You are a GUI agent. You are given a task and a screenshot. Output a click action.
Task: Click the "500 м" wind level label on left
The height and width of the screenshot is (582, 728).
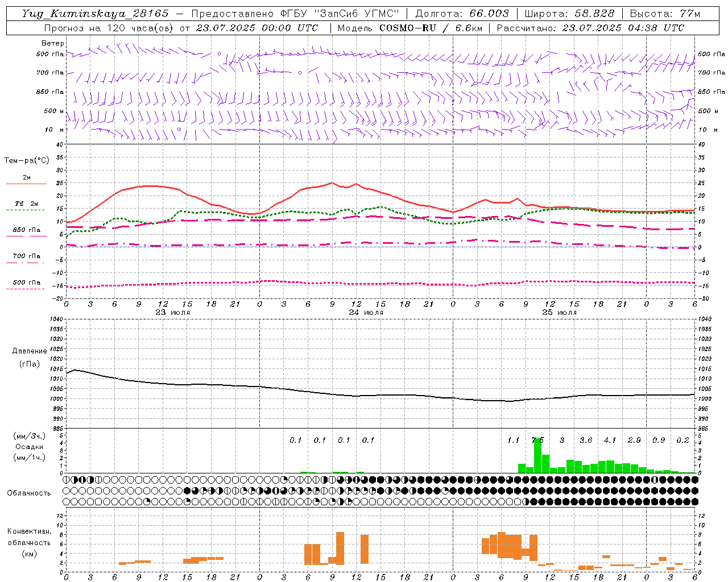(x=53, y=111)
